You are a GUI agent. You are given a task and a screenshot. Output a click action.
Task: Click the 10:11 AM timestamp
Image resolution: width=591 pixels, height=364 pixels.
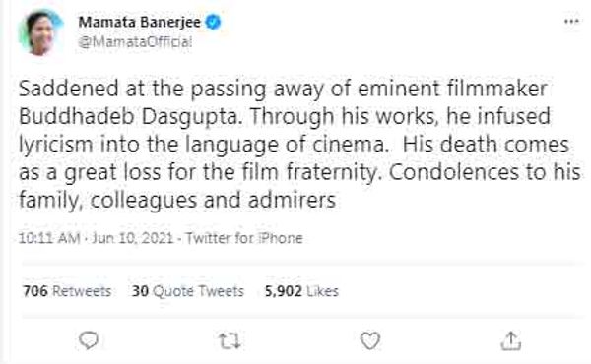tap(49, 238)
